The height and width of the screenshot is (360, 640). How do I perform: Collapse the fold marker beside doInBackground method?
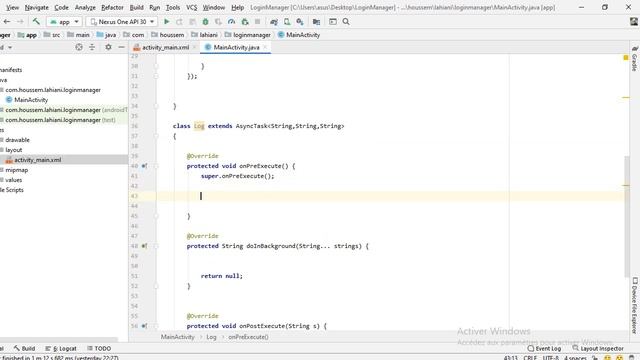click(156, 246)
